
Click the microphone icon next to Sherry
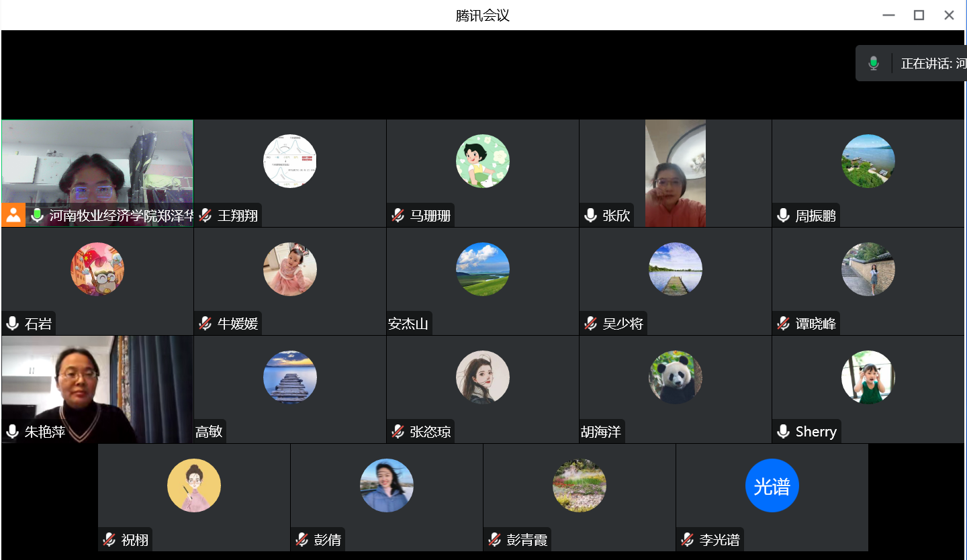[784, 431]
